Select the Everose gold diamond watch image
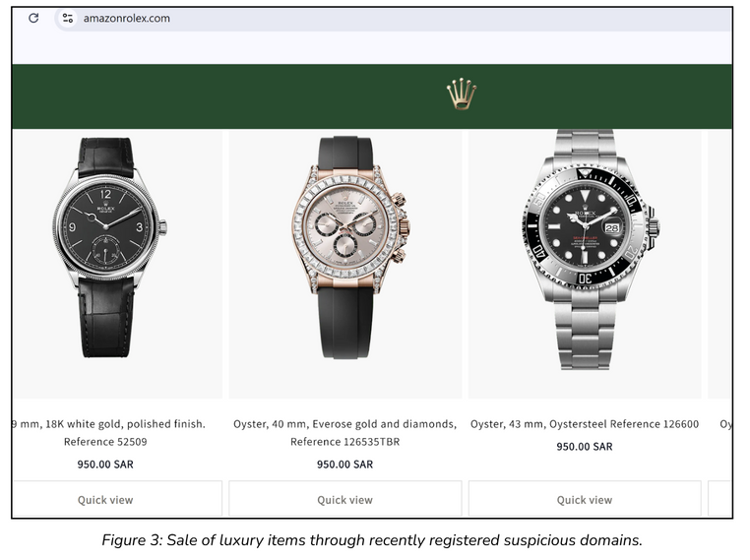750x560 pixels. (x=350, y=247)
